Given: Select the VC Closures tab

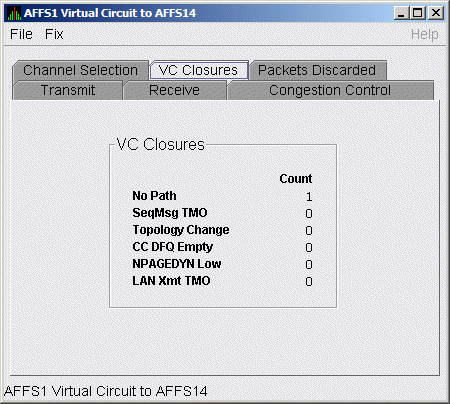Looking at the screenshot, I should click(x=199, y=70).
